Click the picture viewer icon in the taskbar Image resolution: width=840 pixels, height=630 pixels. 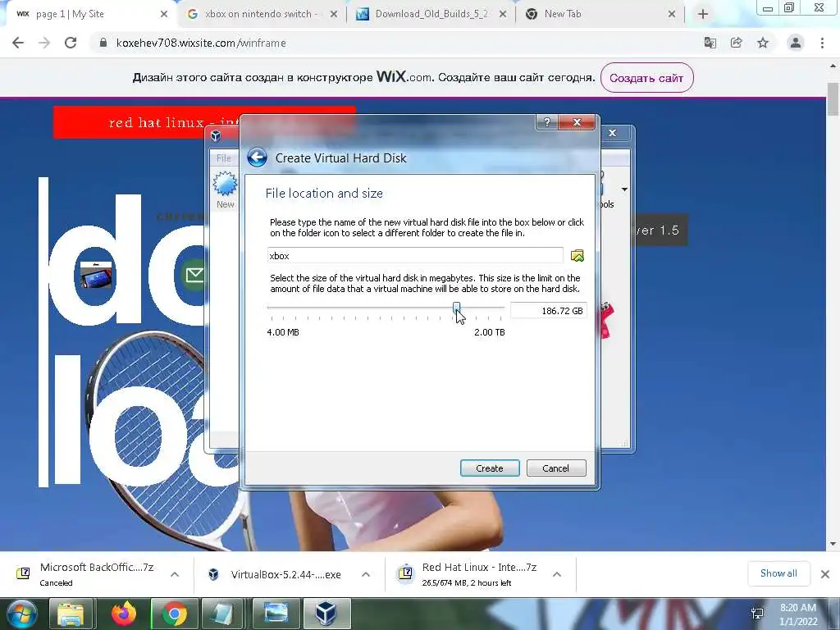pyautogui.click(x=276, y=614)
